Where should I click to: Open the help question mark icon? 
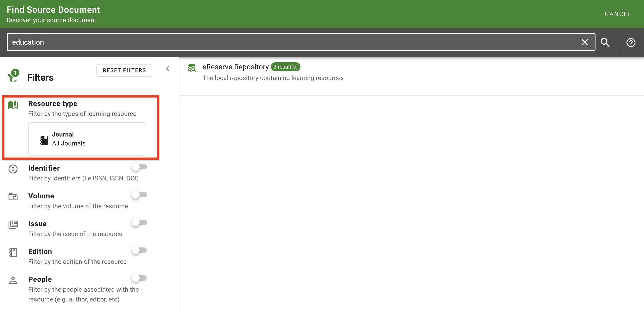coord(631,42)
